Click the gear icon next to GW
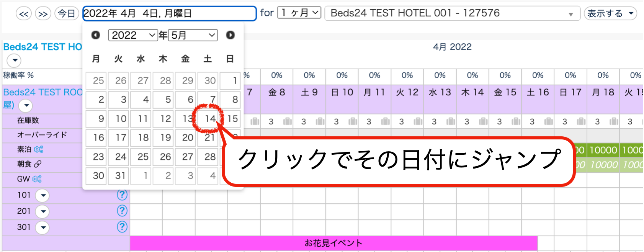 [37, 179]
